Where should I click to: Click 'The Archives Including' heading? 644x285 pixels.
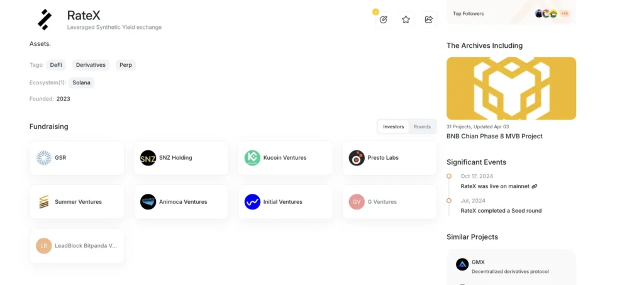click(485, 45)
